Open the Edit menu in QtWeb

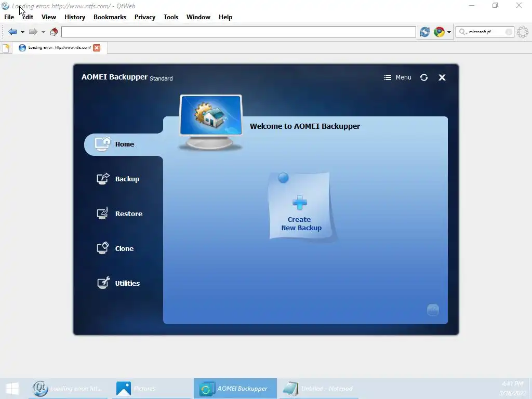pos(28,17)
